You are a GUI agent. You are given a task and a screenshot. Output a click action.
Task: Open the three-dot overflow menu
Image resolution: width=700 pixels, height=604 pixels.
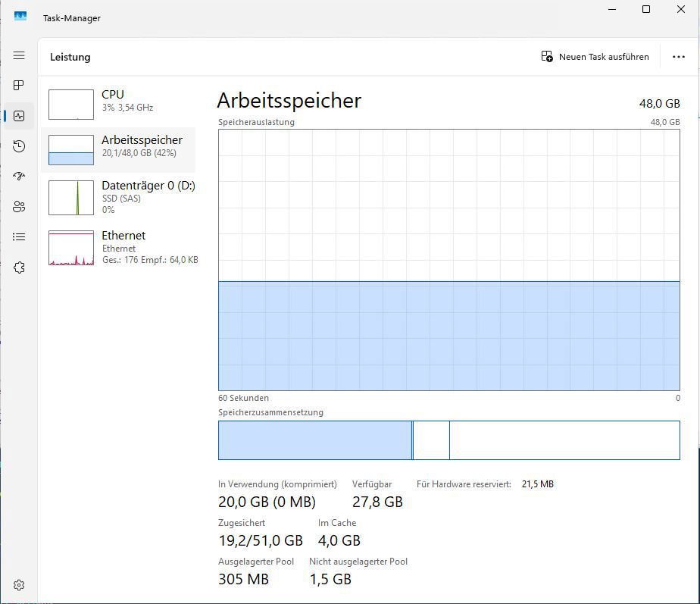tap(680, 56)
